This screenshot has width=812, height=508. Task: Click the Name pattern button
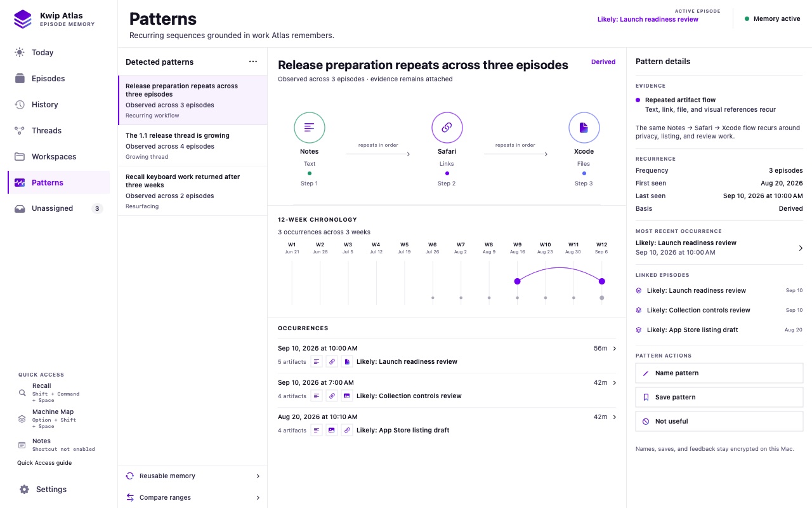pyautogui.click(x=719, y=373)
